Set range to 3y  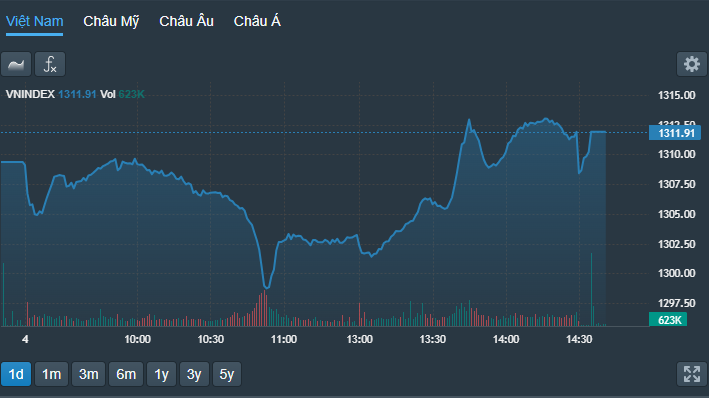pos(194,374)
